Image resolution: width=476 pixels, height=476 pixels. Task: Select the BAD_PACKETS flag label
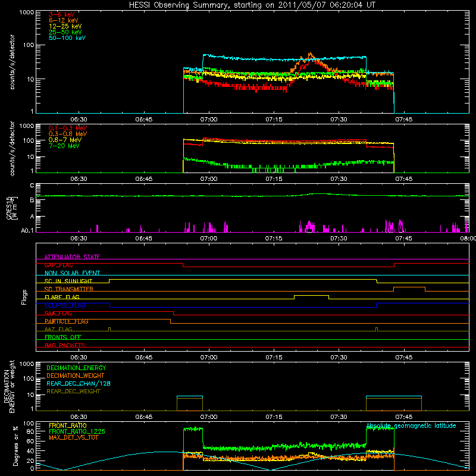pyautogui.click(x=65, y=345)
